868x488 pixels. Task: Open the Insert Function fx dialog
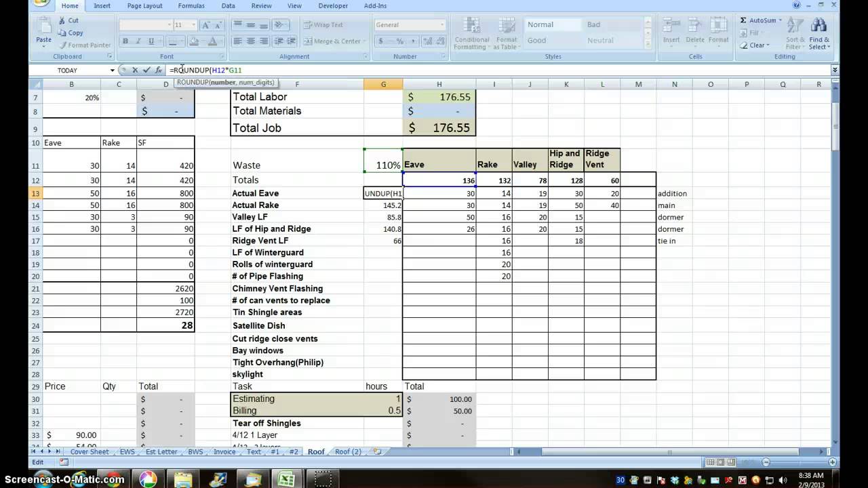tap(158, 70)
